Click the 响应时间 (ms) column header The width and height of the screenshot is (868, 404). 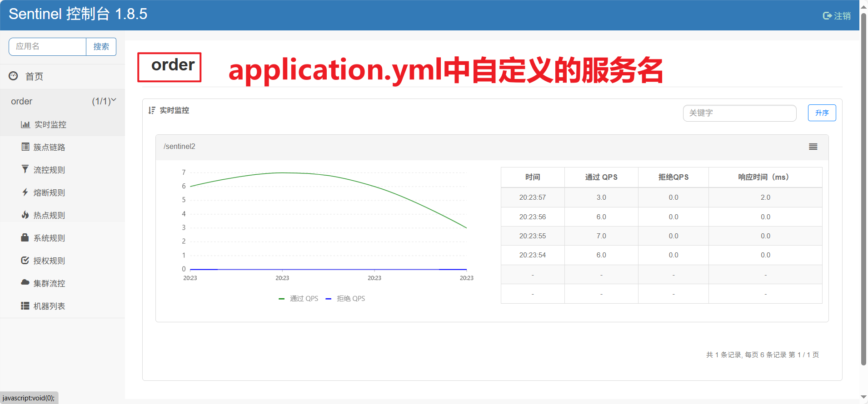pos(765,177)
